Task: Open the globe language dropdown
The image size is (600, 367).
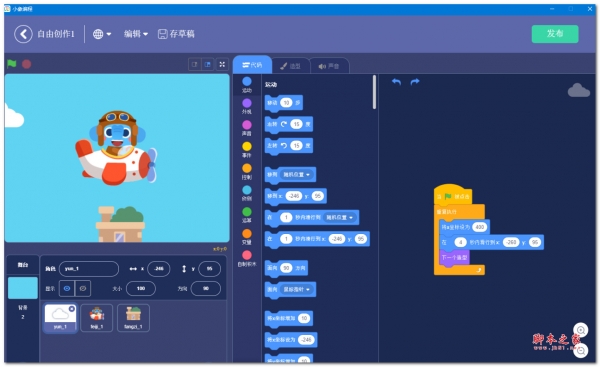Action: pos(102,34)
